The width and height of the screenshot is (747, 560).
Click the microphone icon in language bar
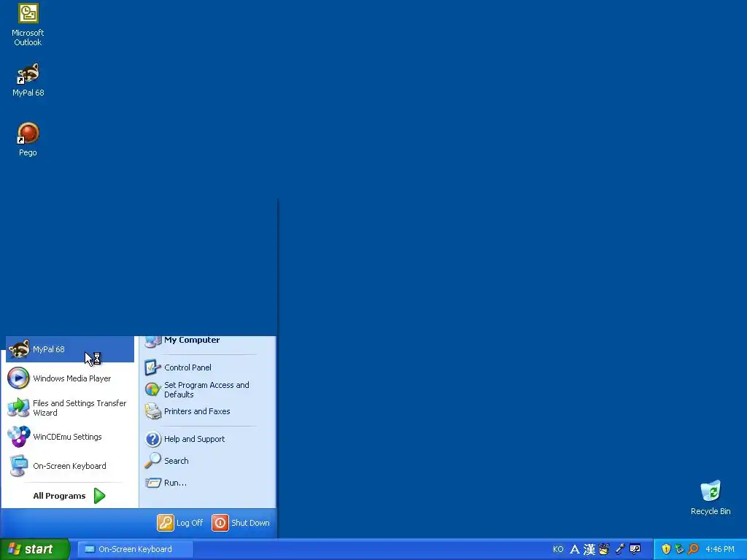(620, 549)
